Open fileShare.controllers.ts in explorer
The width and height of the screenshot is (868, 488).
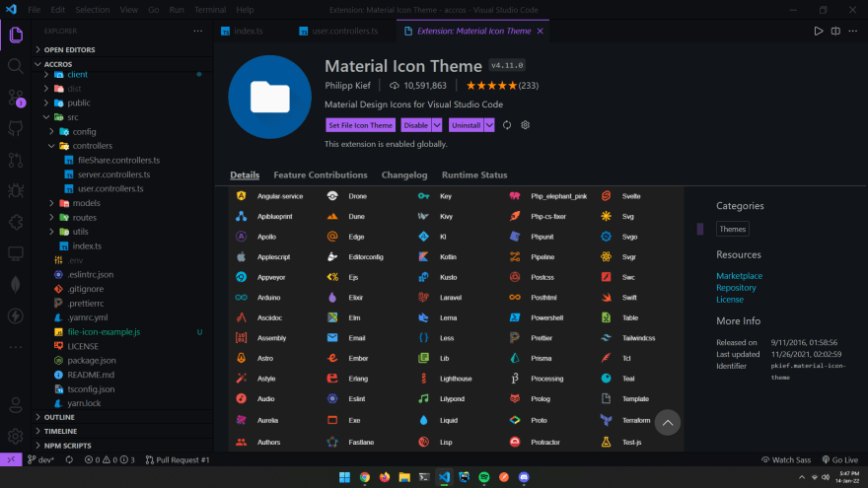[118, 161]
